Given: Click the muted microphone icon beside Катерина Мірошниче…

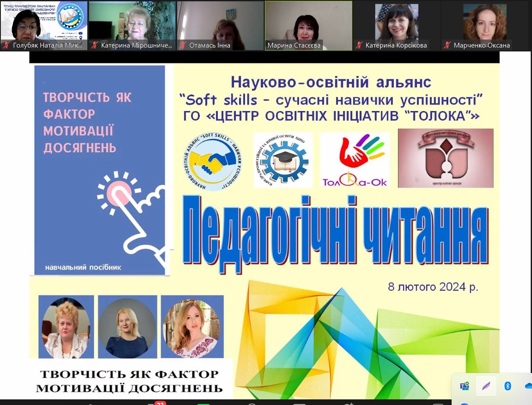Looking at the screenshot, I should tap(94, 45).
